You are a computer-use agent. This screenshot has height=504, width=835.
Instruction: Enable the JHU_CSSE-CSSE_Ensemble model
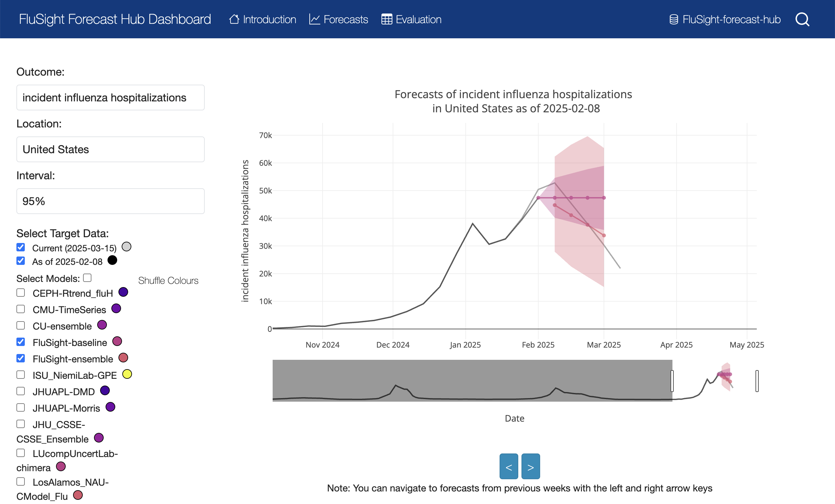(x=21, y=424)
